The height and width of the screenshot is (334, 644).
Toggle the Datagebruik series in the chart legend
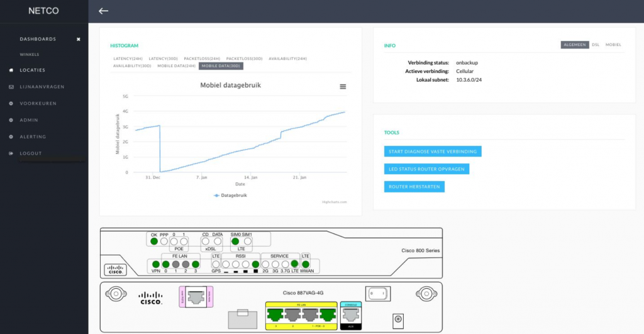pyautogui.click(x=230, y=196)
